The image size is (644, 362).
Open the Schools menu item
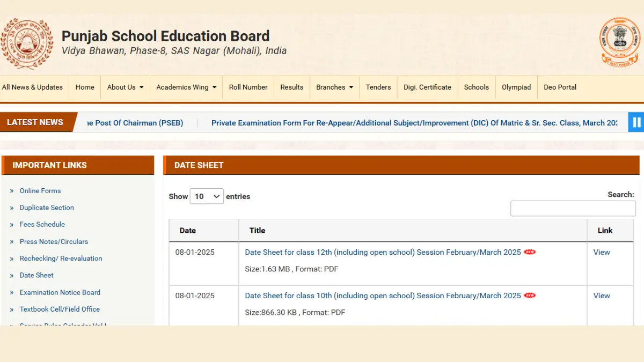(477, 87)
